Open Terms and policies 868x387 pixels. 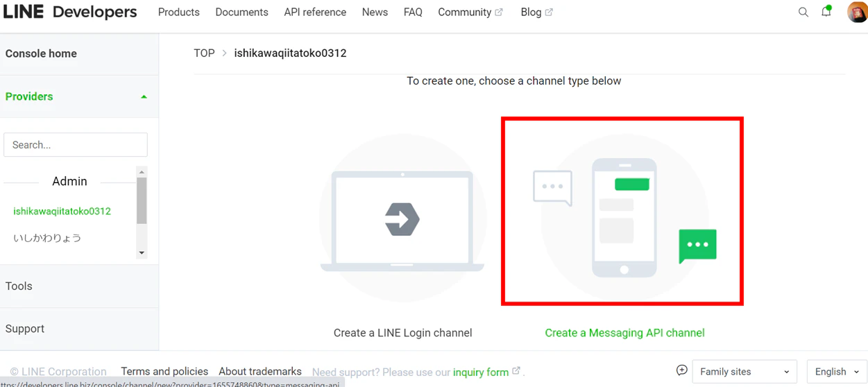(164, 372)
